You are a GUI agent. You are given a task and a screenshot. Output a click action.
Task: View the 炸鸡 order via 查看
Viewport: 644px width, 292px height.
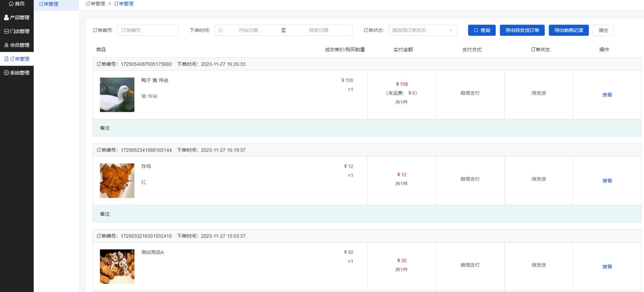point(607,181)
